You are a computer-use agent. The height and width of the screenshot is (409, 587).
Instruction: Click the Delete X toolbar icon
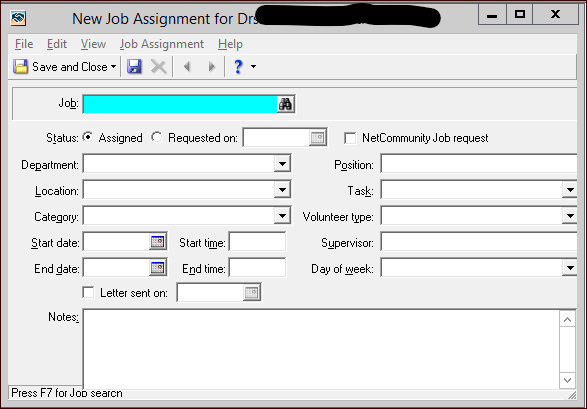point(158,67)
